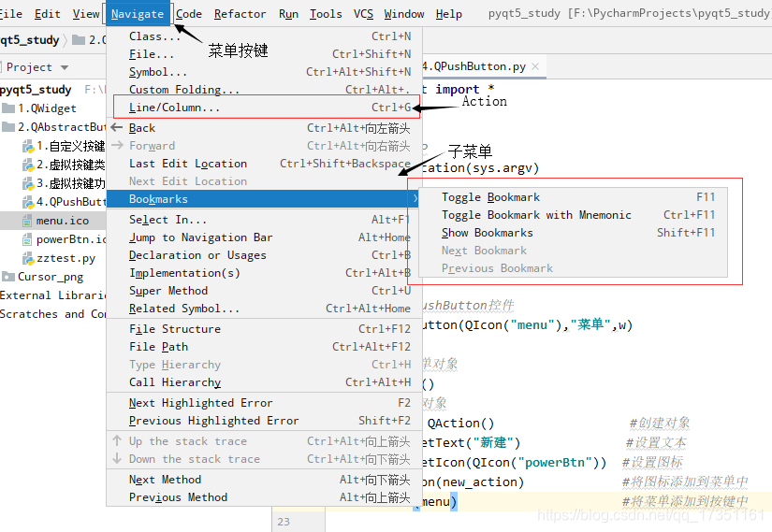The width and height of the screenshot is (772, 532).
Task: Close the 4.QPushButton.py editor tab
Action: click(x=535, y=66)
